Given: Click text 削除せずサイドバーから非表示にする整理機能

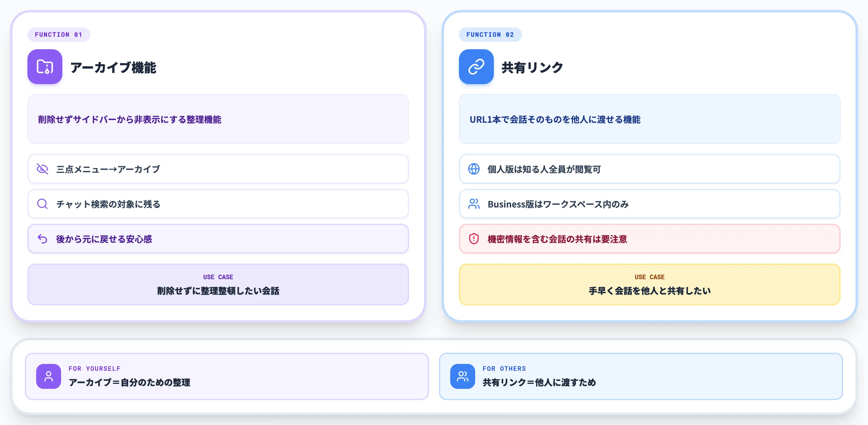Looking at the screenshot, I should coord(130,120).
